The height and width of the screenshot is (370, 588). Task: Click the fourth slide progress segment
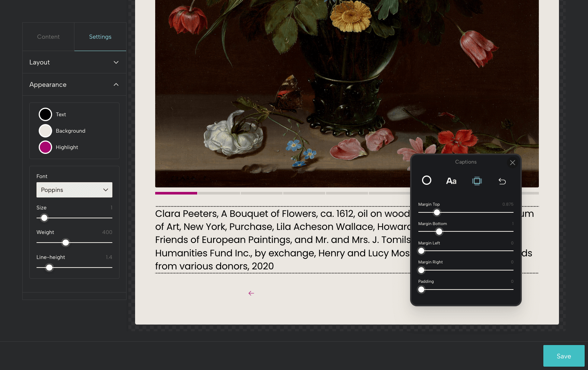tap(304, 193)
